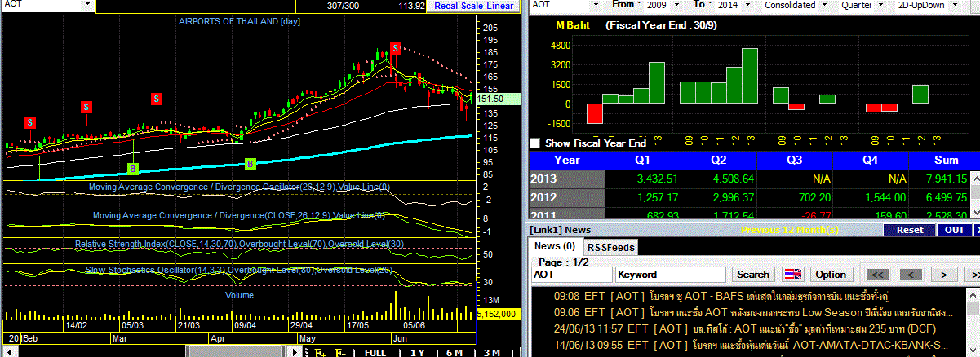Click the tallest green Q2 2013 earnings bar

[x=750, y=76]
